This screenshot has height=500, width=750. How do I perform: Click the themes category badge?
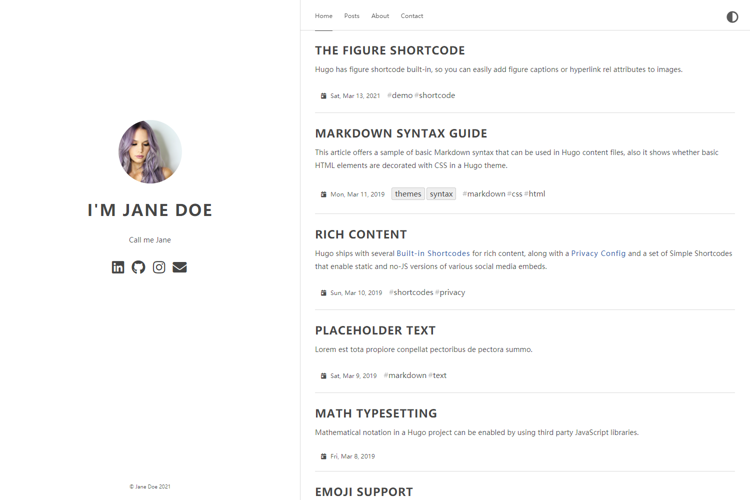(x=408, y=194)
